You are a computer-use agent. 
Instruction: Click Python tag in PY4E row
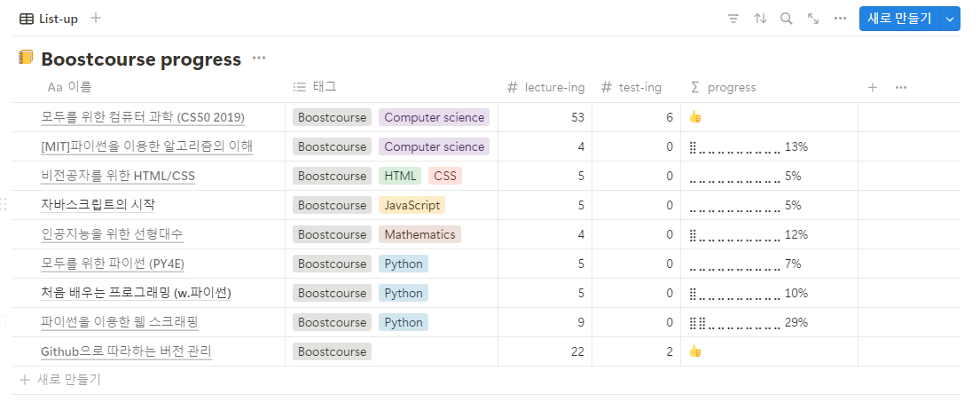(404, 264)
